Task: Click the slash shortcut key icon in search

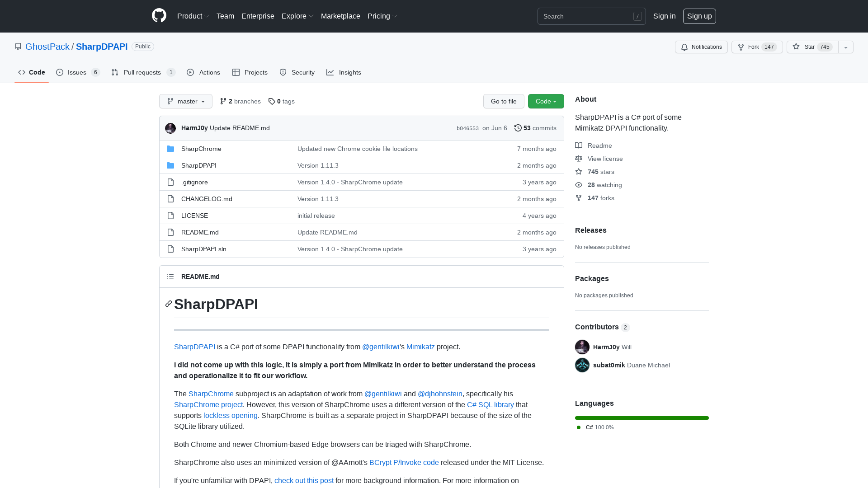Action: [x=637, y=16]
